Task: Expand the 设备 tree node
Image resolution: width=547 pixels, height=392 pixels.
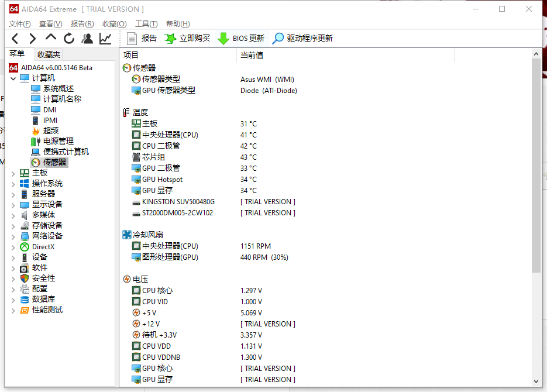Action: [x=13, y=258]
